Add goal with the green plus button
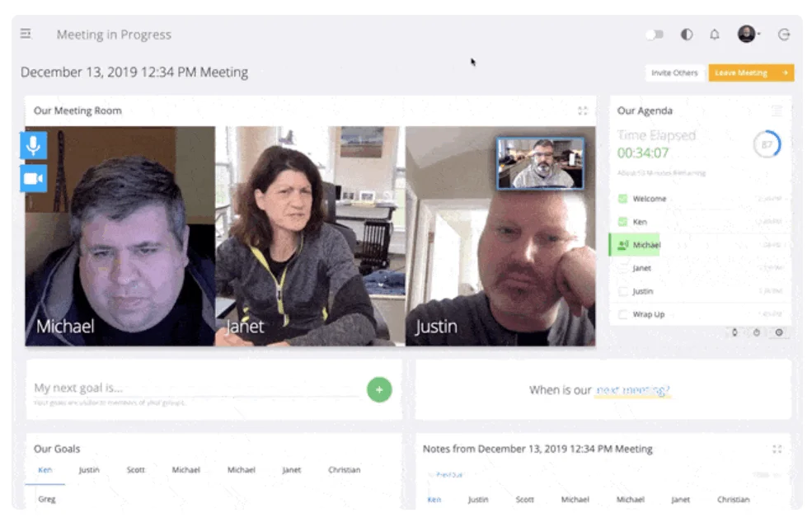812x532 pixels. pos(379,389)
